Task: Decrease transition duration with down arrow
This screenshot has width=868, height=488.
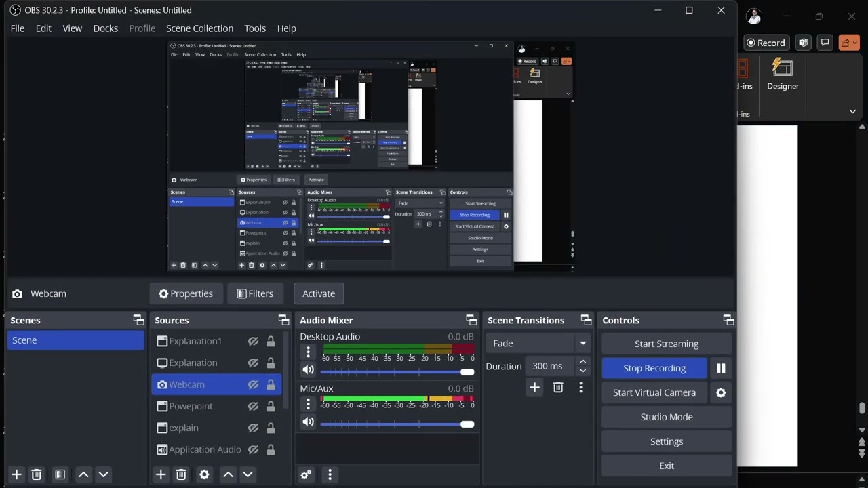Action: click(583, 371)
